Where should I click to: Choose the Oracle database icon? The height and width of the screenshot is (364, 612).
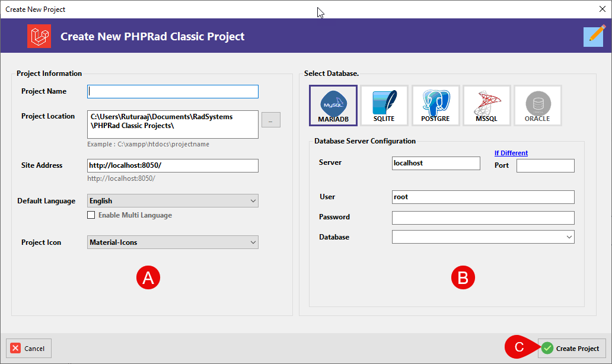pos(538,106)
